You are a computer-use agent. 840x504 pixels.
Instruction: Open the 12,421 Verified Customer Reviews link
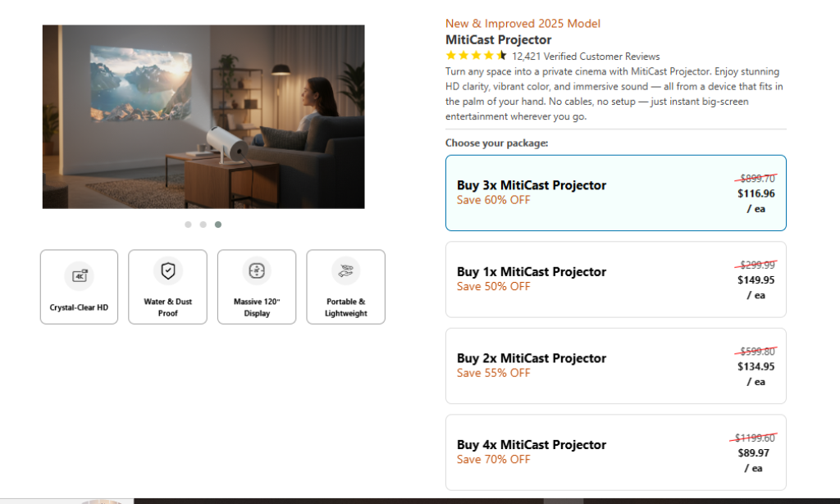coord(586,57)
